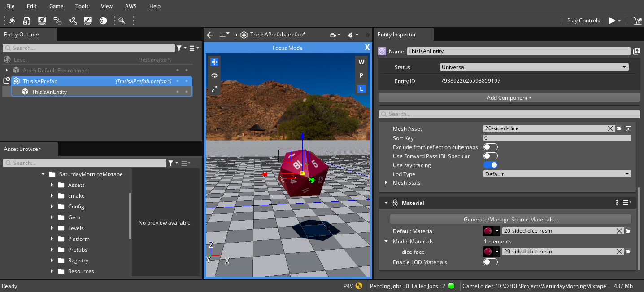This screenshot has height=292, width=644.
Task: Open the Lod Type dropdown
Action: (557, 174)
